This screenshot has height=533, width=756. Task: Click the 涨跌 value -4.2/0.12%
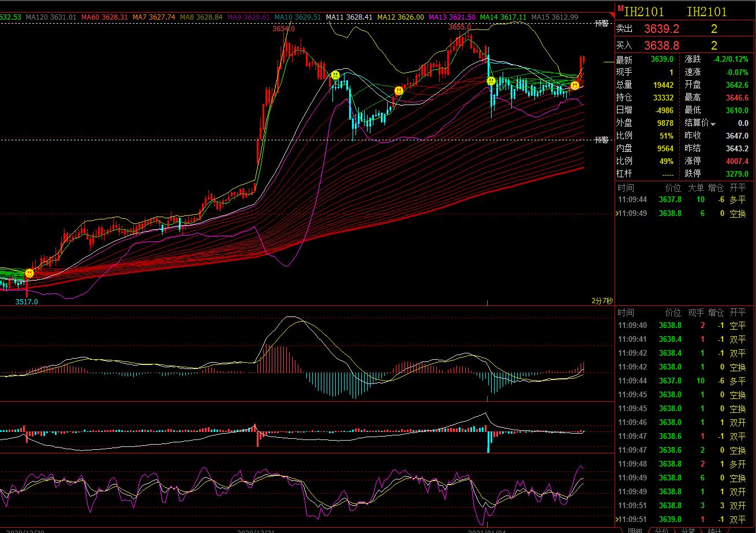click(x=731, y=59)
